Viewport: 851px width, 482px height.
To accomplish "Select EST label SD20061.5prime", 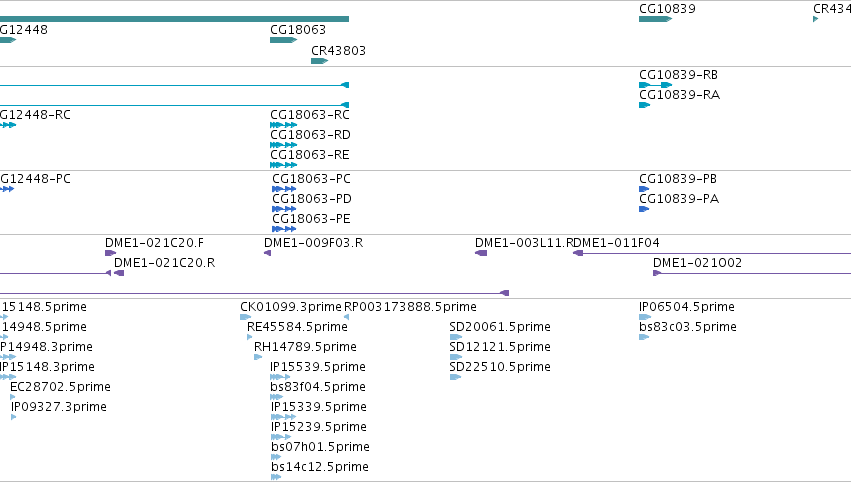I will 500,327.
